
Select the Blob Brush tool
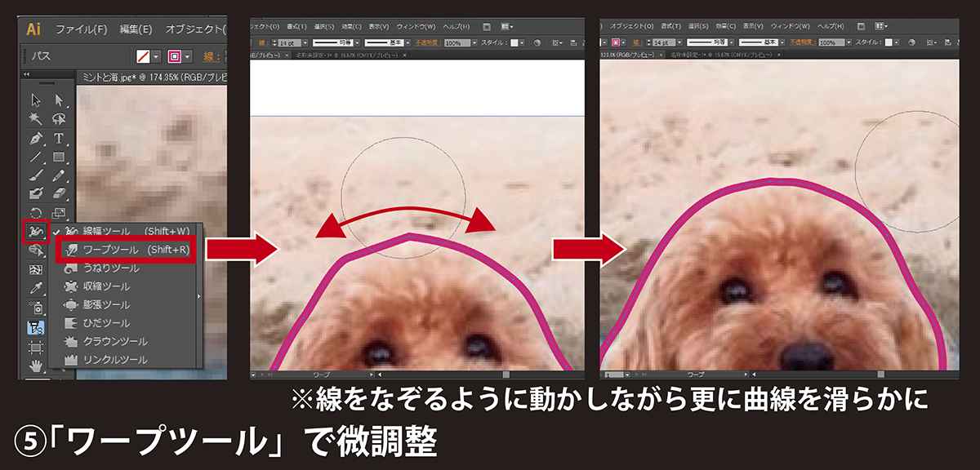(36, 194)
